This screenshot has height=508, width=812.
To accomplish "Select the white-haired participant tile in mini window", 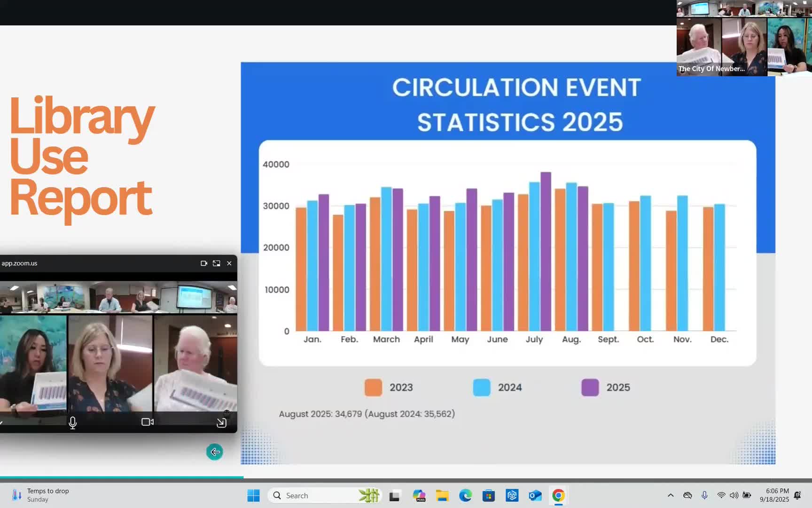I will pyautogui.click(x=196, y=364).
